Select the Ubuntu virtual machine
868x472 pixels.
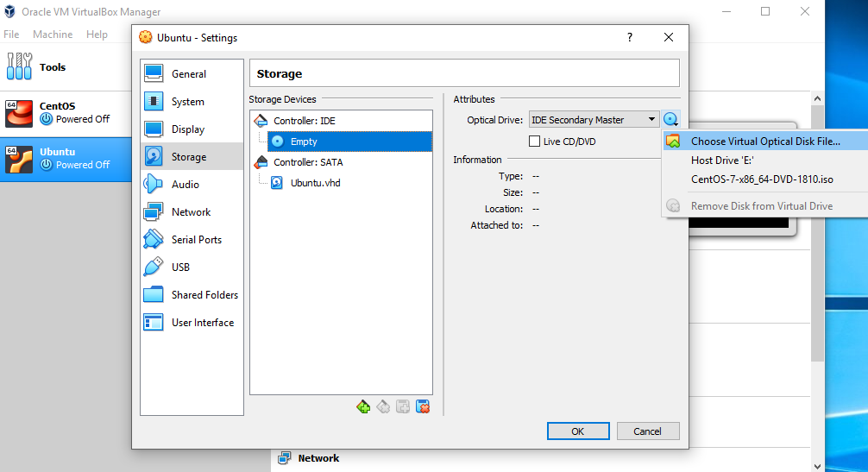66,160
